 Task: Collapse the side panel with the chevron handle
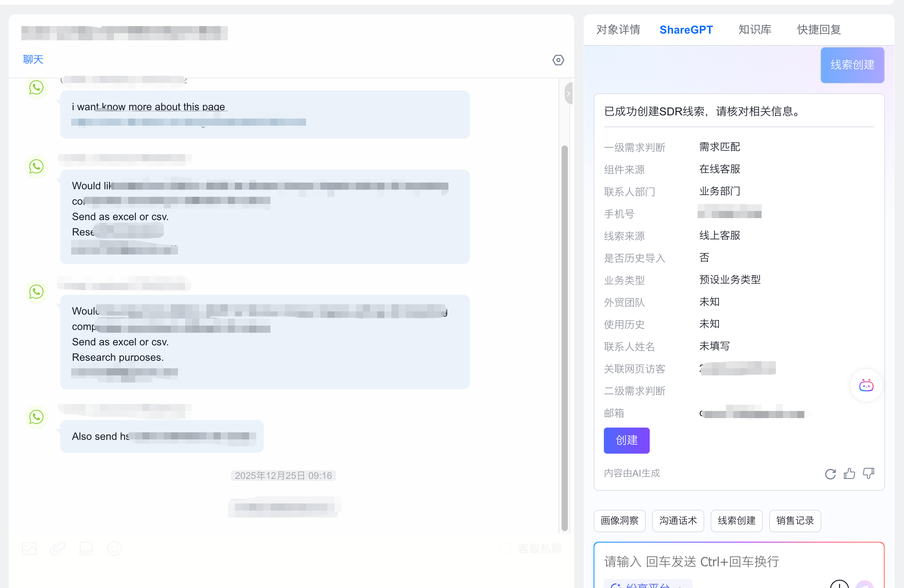pos(568,94)
